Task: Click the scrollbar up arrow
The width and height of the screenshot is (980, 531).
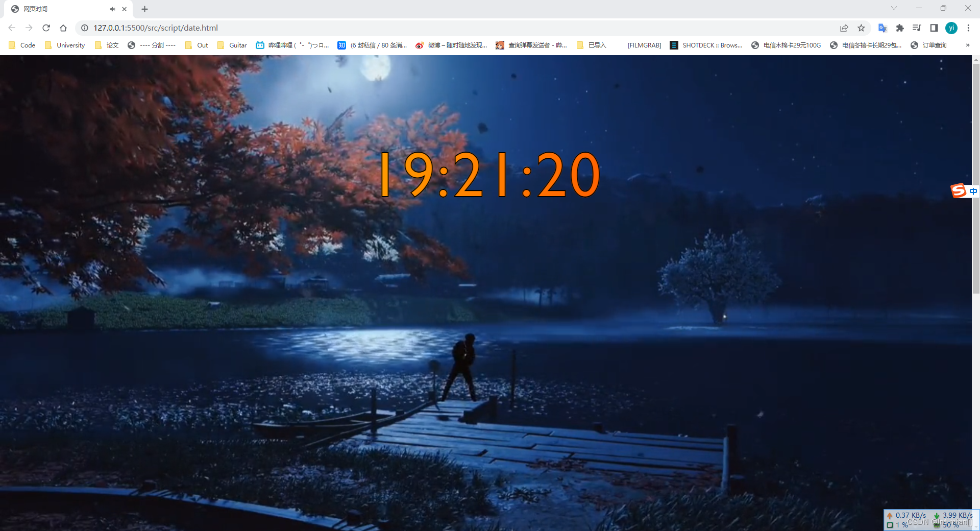Action: (x=976, y=59)
